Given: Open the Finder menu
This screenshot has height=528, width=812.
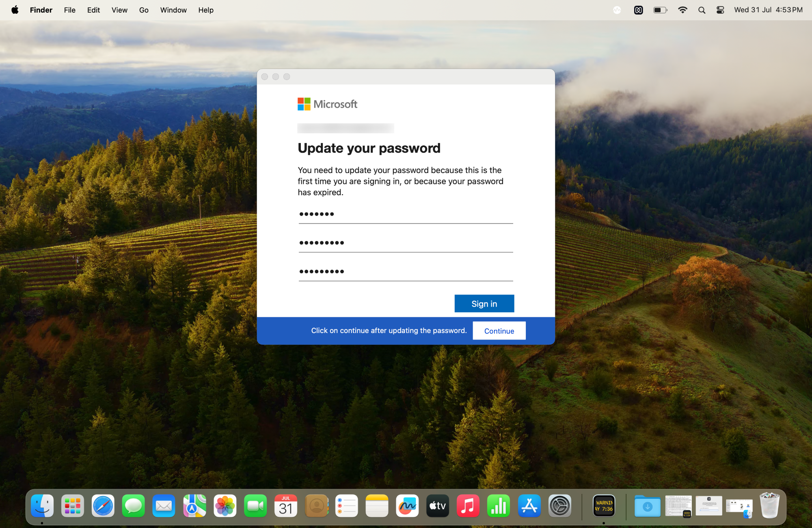Looking at the screenshot, I should tap(41, 10).
